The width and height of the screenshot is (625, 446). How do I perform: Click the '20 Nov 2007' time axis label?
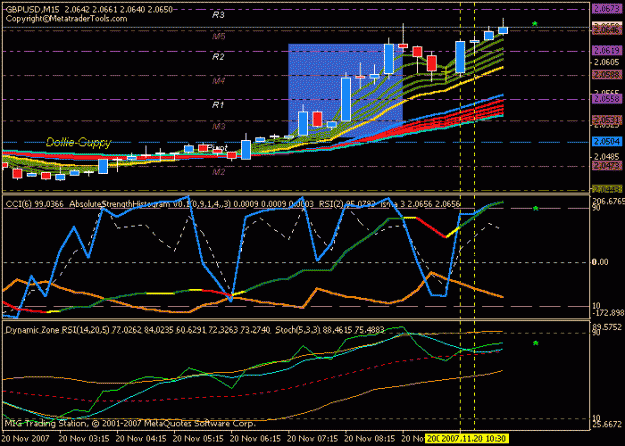pos(26,439)
